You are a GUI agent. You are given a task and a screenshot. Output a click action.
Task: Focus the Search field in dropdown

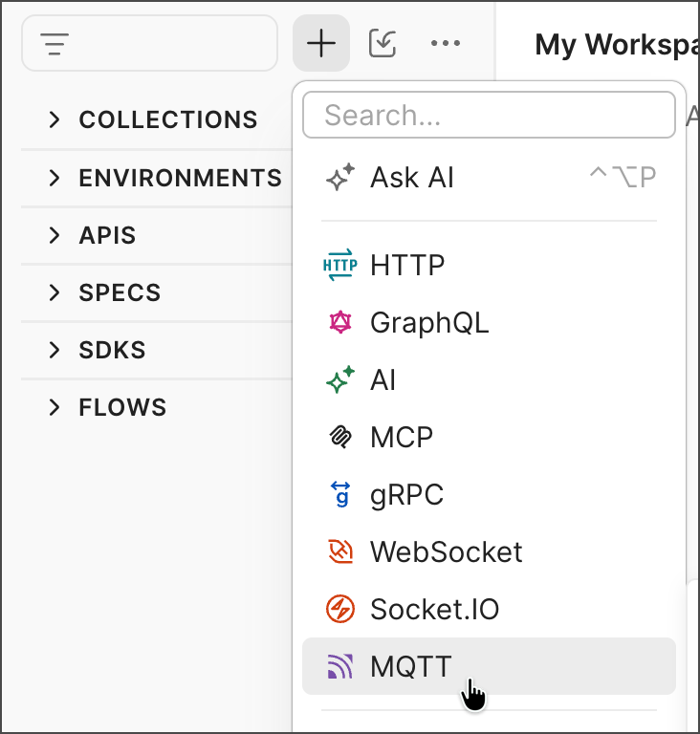pos(490,115)
